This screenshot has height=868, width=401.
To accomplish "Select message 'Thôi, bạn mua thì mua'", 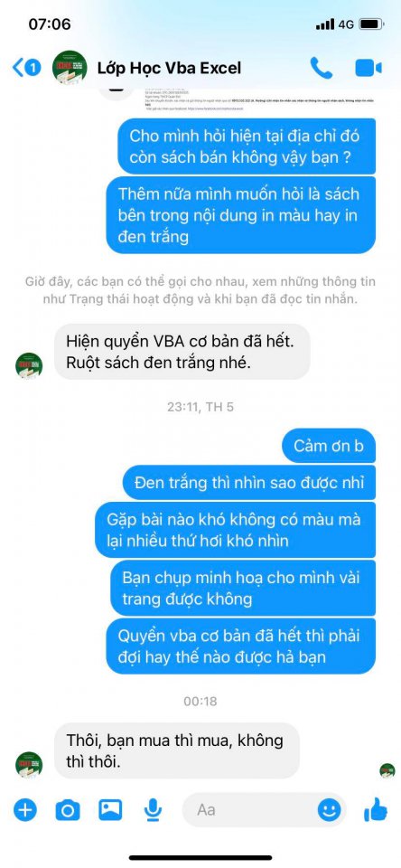I will 177,750.
